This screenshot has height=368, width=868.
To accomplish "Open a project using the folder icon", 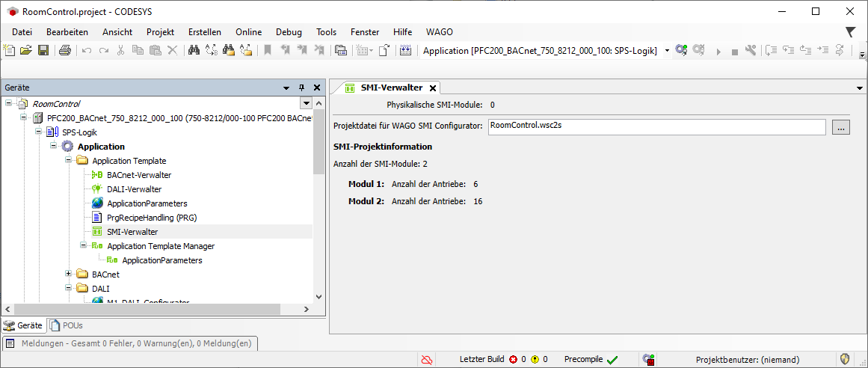I will click(x=26, y=50).
